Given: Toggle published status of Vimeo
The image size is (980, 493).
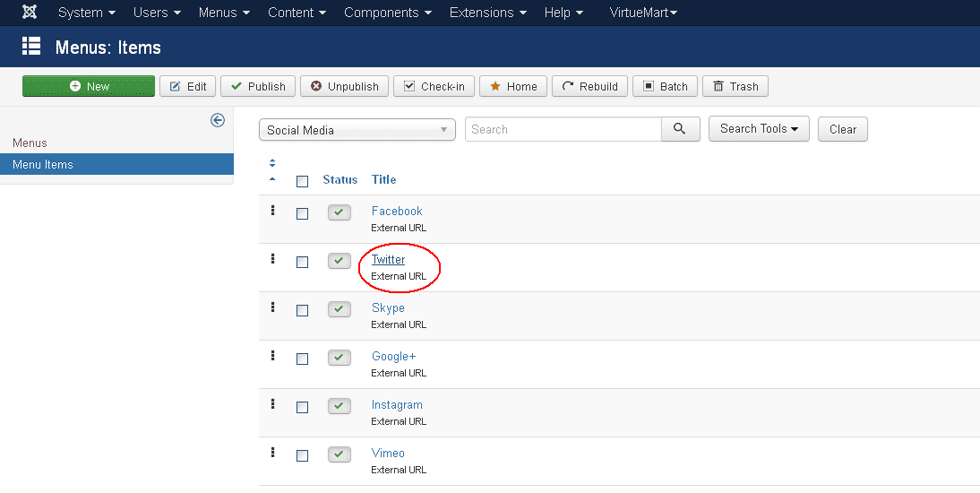Looking at the screenshot, I should tap(340, 454).
